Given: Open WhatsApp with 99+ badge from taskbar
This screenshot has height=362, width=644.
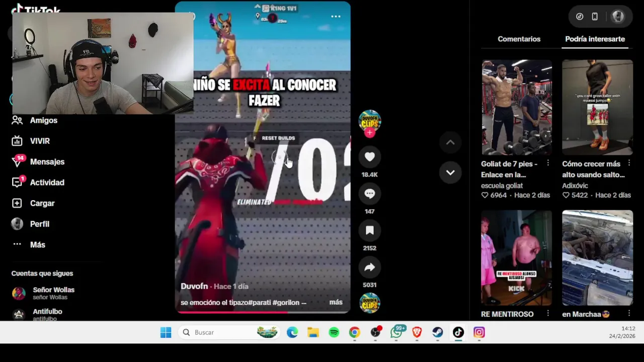Looking at the screenshot, I should pyautogui.click(x=397, y=332).
